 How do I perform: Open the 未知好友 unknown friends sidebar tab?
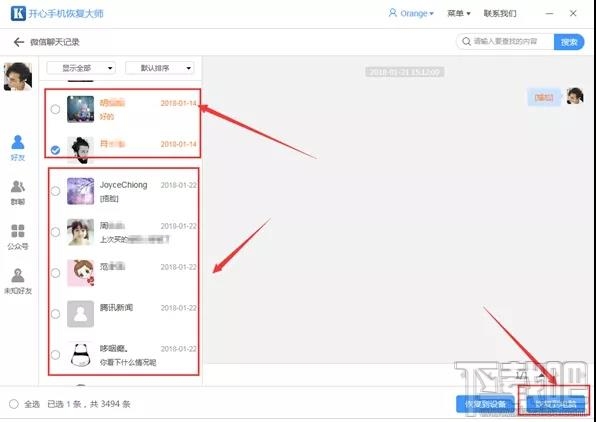pyautogui.click(x=18, y=281)
